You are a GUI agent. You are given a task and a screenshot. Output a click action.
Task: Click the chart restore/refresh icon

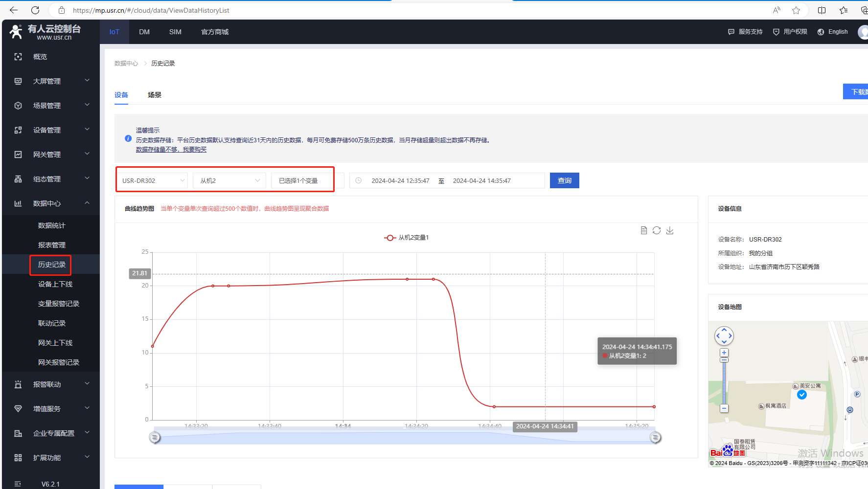(x=657, y=230)
